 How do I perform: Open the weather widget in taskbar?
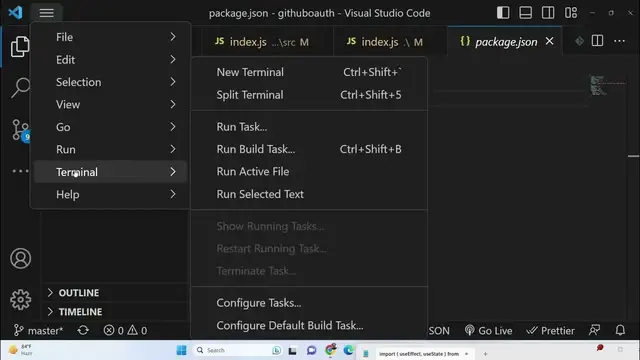coord(20,350)
